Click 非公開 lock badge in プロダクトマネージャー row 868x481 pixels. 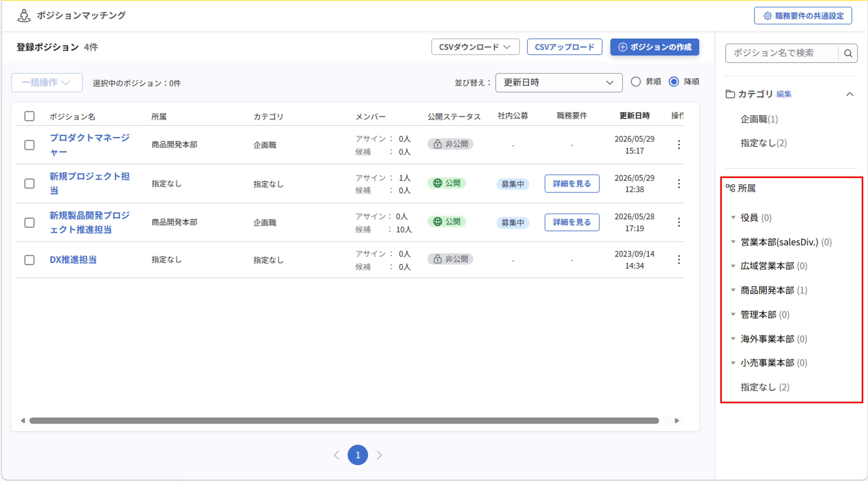[x=450, y=144]
